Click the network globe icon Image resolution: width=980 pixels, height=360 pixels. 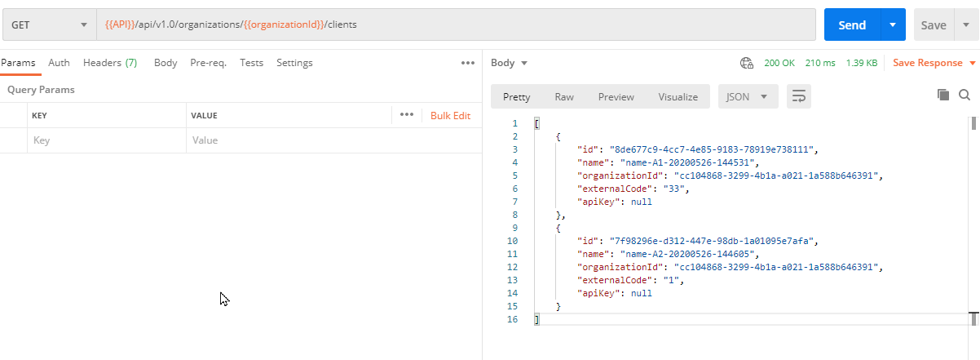(746, 63)
